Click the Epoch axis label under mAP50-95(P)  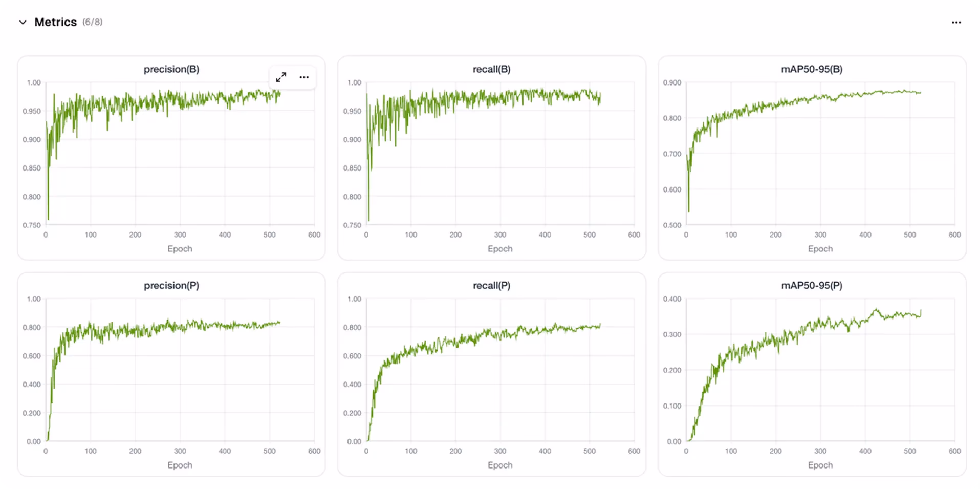click(820, 465)
